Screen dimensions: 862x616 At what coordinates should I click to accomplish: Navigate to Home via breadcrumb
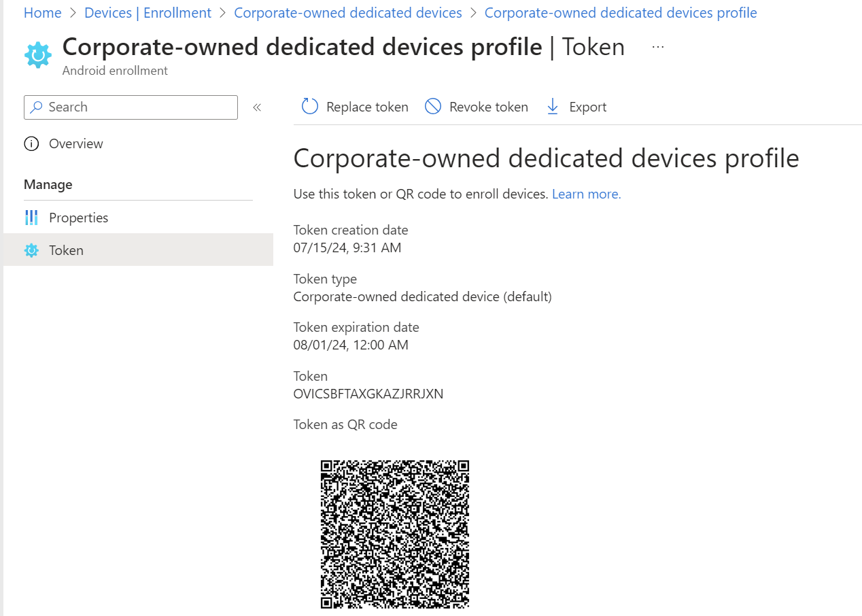coord(42,12)
